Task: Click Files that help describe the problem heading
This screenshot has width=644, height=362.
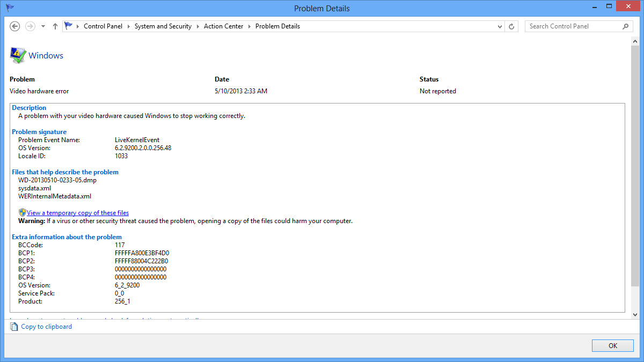Action: [65, 172]
